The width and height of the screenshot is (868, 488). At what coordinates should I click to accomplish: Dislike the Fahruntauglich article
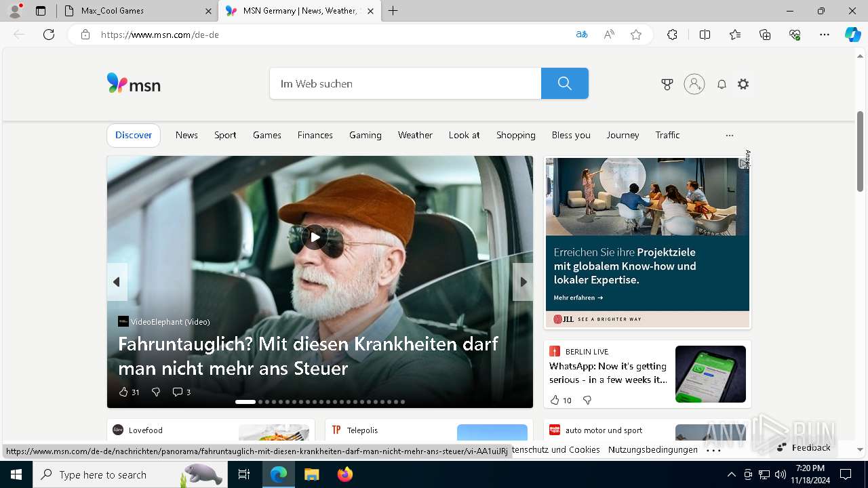coord(156,392)
